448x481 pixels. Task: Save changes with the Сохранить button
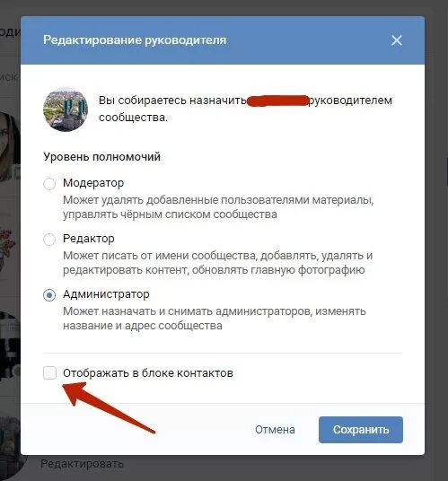click(361, 430)
